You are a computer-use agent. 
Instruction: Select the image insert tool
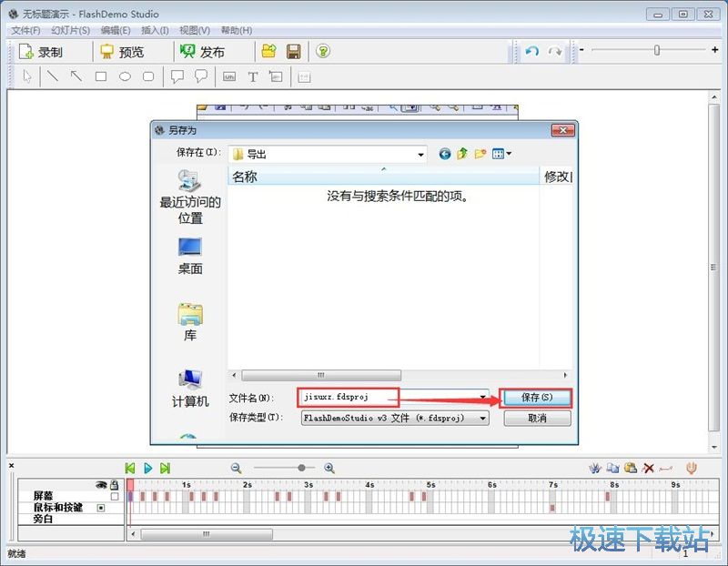[276, 76]
